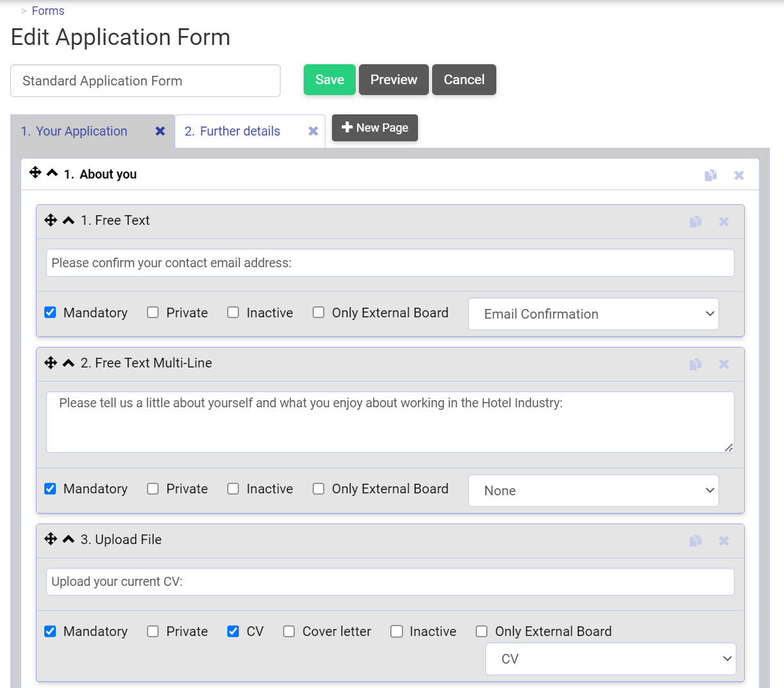Click the drag-move icon on the About you section
Viewport: 784px width, 688px height.
(x=35, y=172)
